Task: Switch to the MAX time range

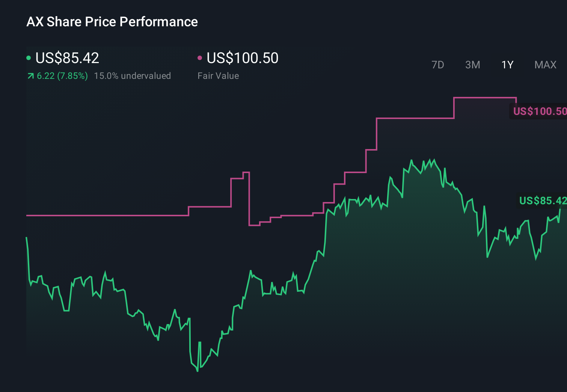Action: (545, 65)
